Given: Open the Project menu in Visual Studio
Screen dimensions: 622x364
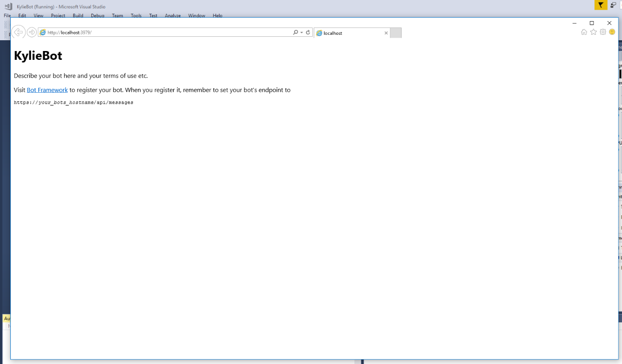Looking at the screenshot, I should (58, 16).
